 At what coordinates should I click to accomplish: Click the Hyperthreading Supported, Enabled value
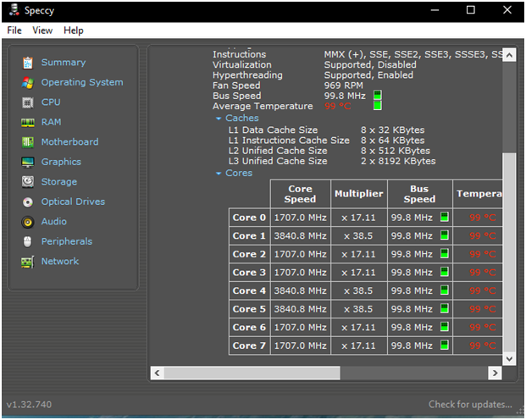(x=368, y=75)
